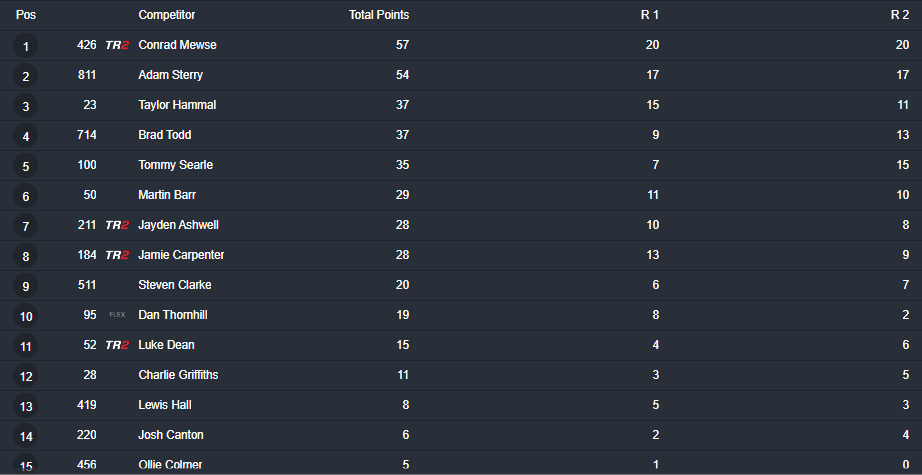Click Steven Clarke's R 2 score

[906, 285]
